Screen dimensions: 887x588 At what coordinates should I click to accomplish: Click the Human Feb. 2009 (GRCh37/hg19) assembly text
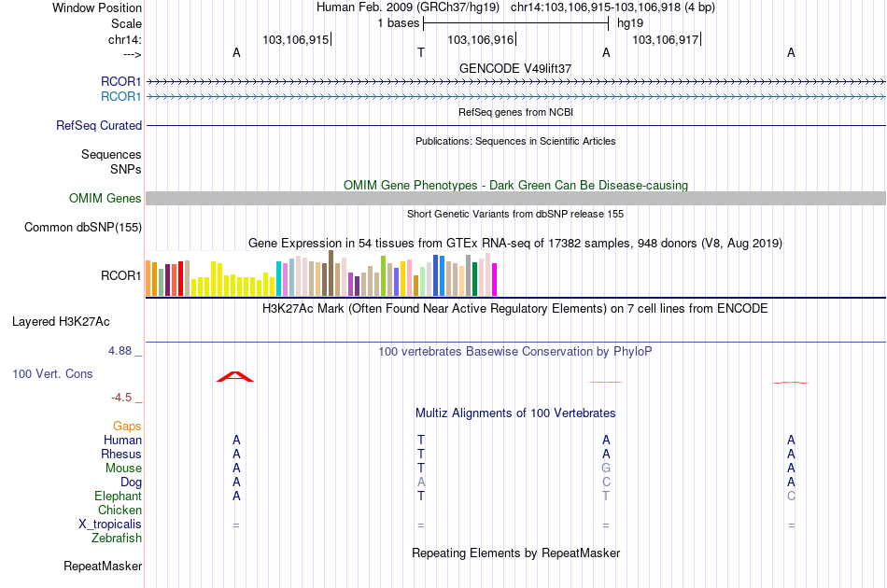408,7
